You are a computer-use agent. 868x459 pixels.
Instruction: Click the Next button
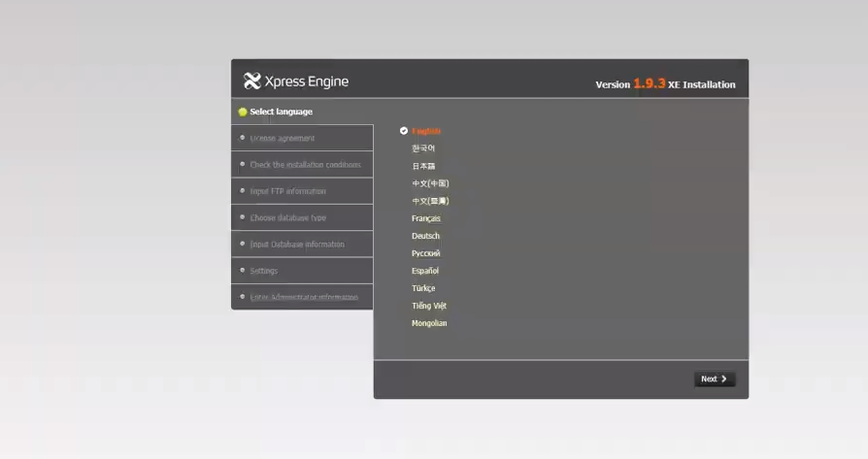(x=715, y=378)
